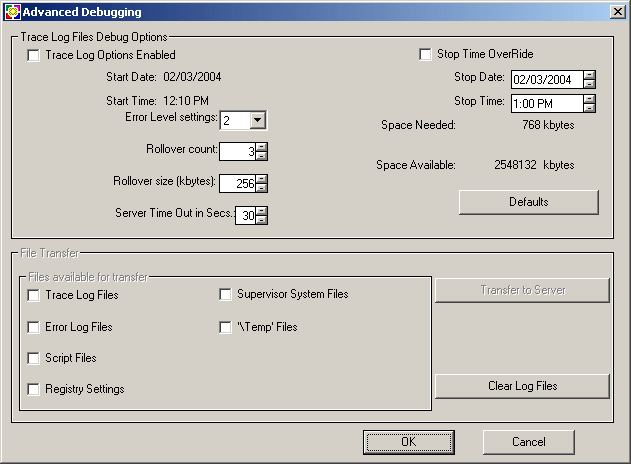
Task: Click the Stop Date field
Action: (x=547, y=79)
